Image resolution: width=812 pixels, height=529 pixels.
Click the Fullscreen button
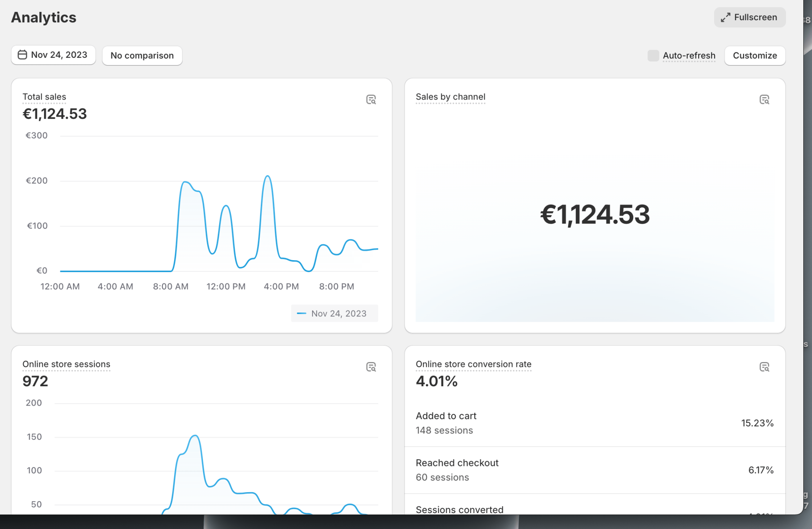pyautogui.click(x=749, y=17)
